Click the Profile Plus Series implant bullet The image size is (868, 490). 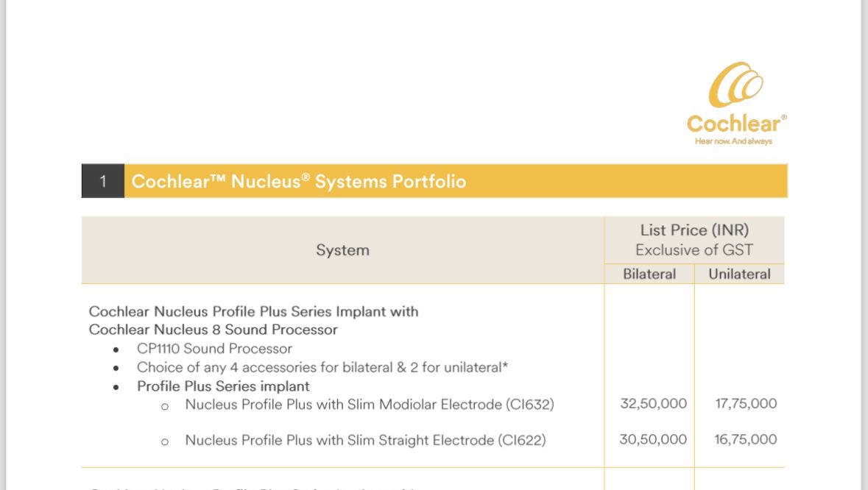tap(223, 386)
